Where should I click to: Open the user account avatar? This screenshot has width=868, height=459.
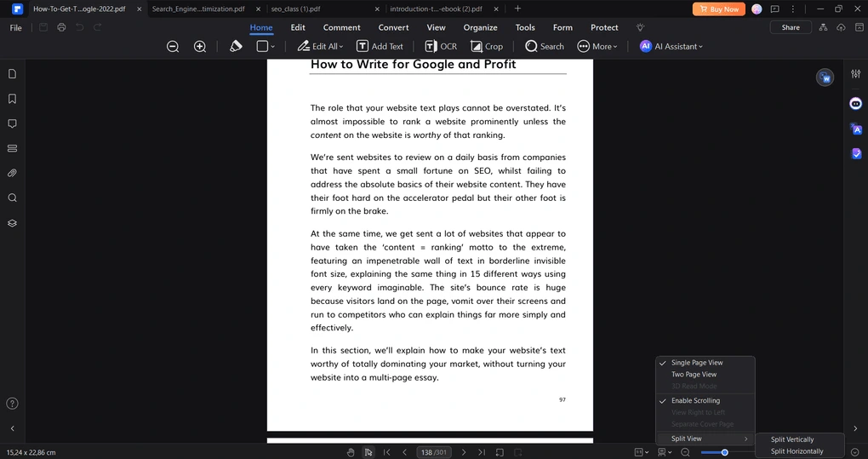757,9
